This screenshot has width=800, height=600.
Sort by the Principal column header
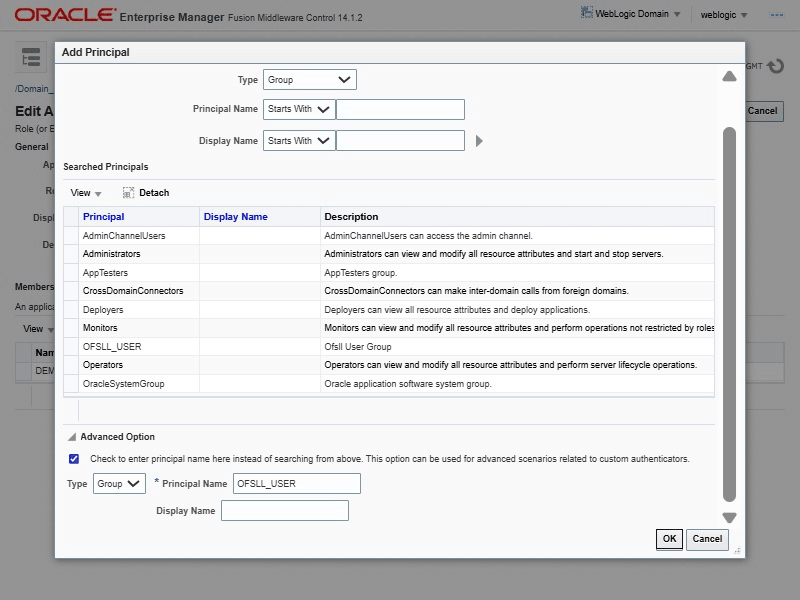(104, 216)
